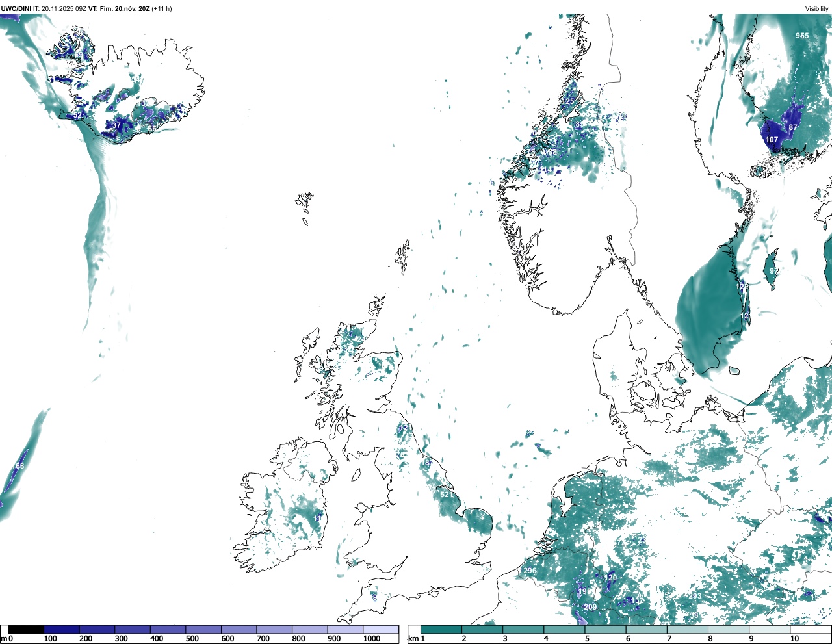Viewport: 832px width, 644px height.
Task: Click the "209" value over western Germany
Action: [590, 607]
